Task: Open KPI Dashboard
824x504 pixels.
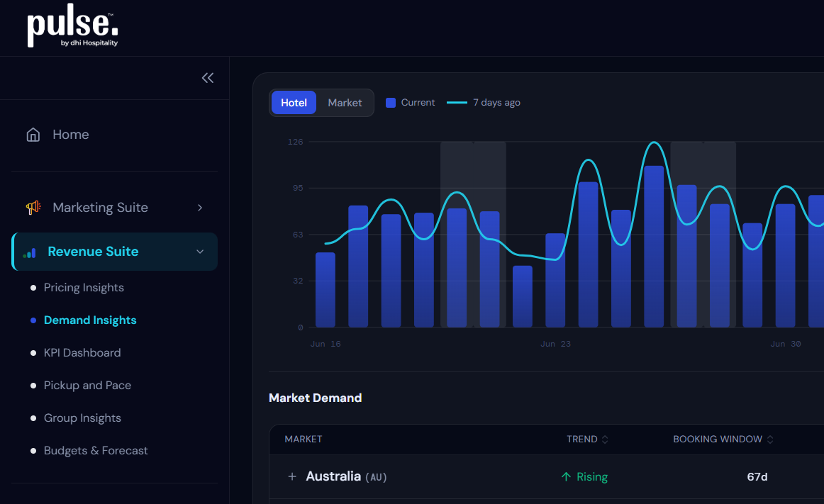Action: point(82,352)
